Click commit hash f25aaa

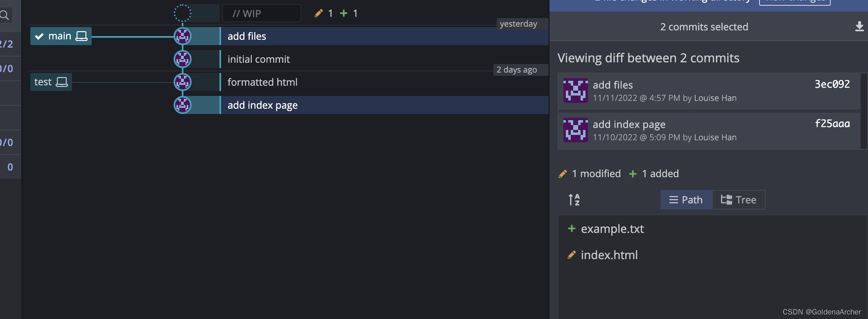[832, 123]
